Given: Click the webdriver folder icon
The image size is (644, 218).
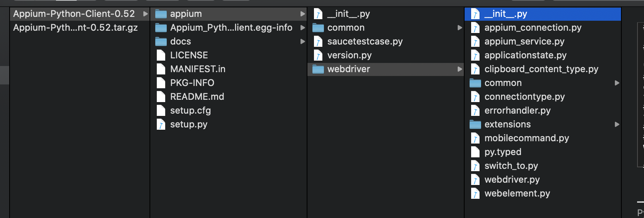Looking at the screenshot, I should click(318, 69).
